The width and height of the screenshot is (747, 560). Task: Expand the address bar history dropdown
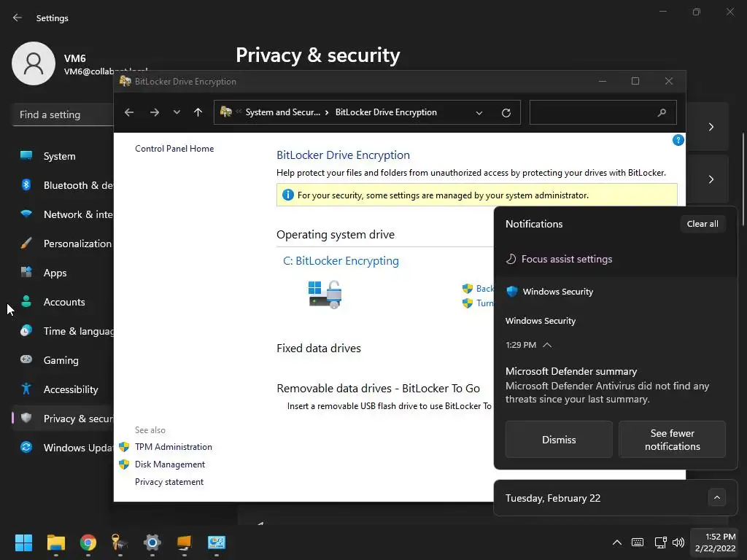(x=479, y=113)
